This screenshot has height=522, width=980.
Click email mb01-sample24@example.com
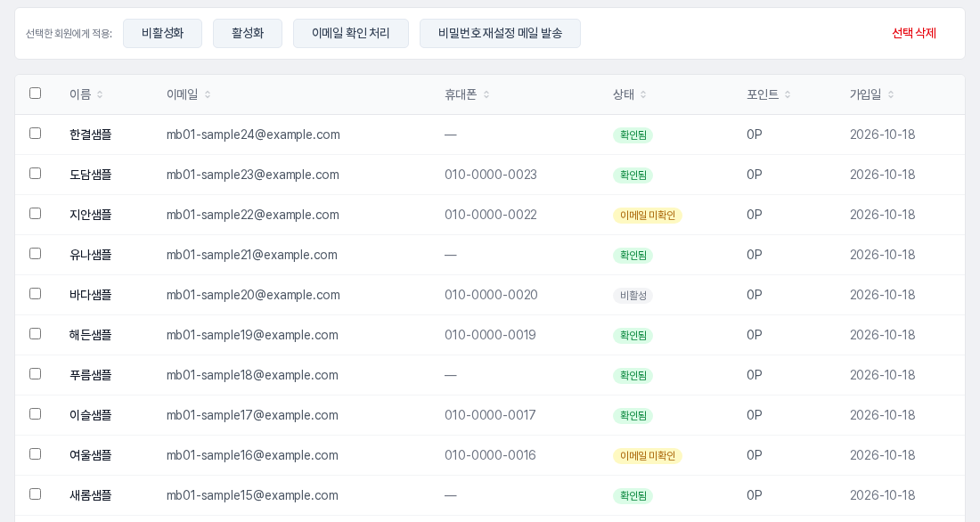253,135
